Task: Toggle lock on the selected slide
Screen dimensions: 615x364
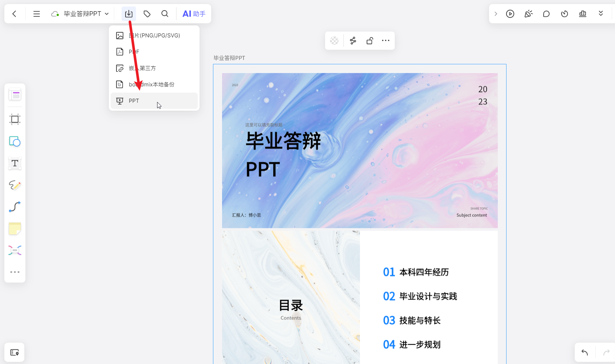Action: point(369,41)
